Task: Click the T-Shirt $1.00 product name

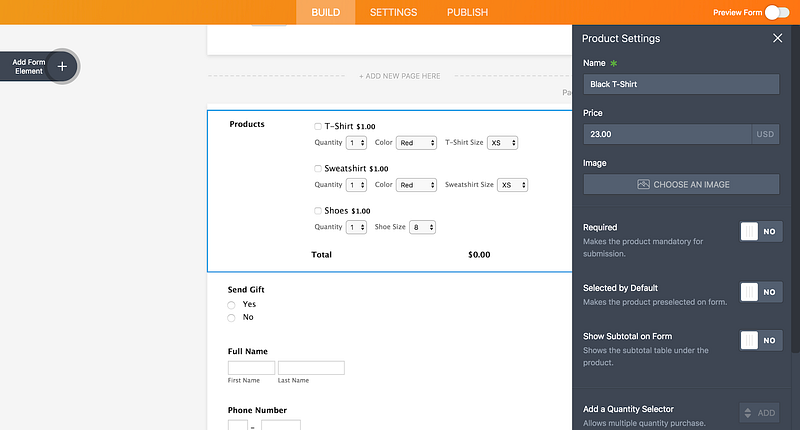Action: (x=350, y=126)
